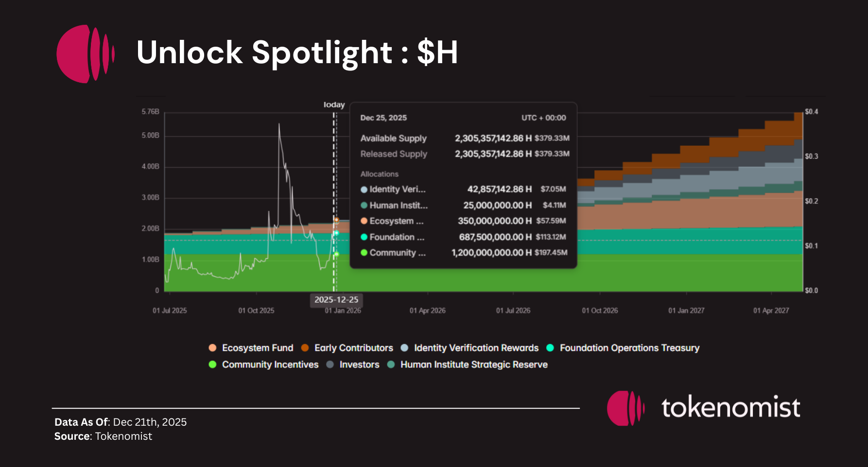
Task: Hide the Community Incentives series via the legend
Action: (270, 364)
